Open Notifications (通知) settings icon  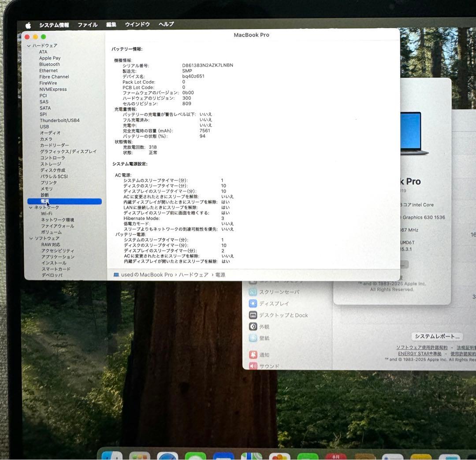tap(253, 354)
